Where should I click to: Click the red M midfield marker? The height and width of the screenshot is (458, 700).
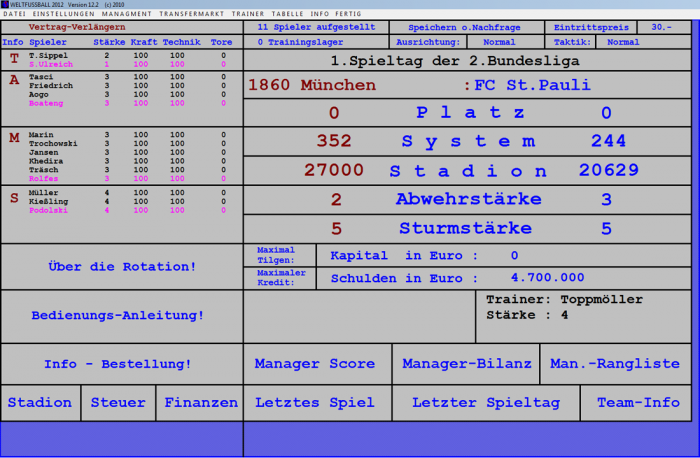pyautogui.click(x=14, y=138)
